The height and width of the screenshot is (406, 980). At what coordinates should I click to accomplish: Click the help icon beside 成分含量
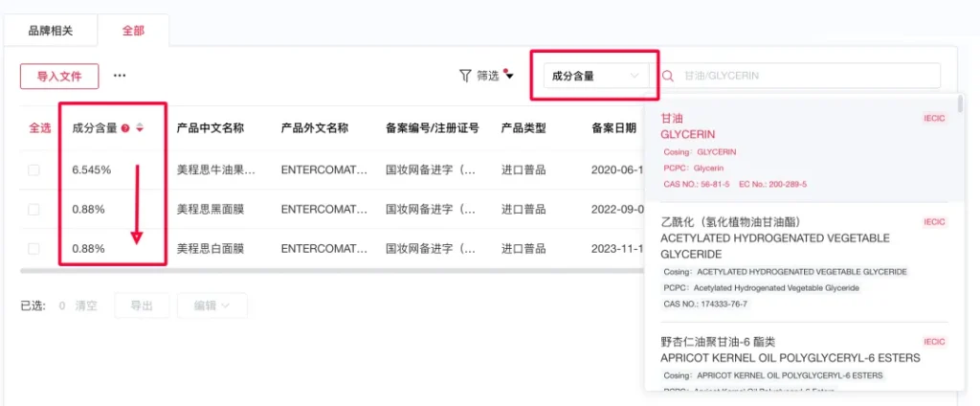pos(125,128)
